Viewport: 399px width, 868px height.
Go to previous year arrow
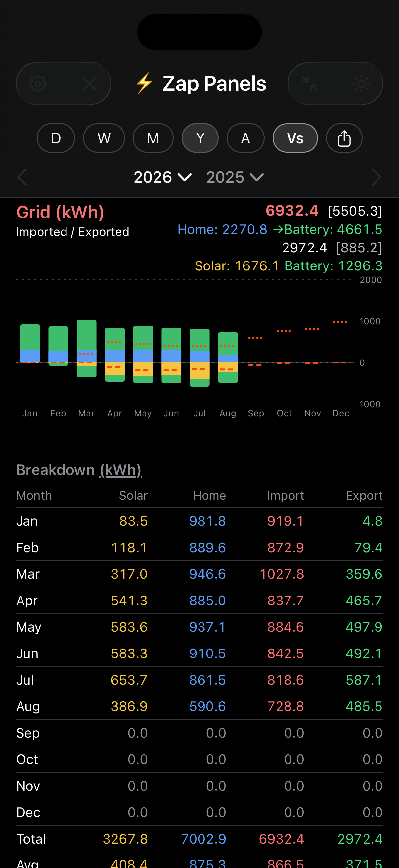tap(22, 177)
